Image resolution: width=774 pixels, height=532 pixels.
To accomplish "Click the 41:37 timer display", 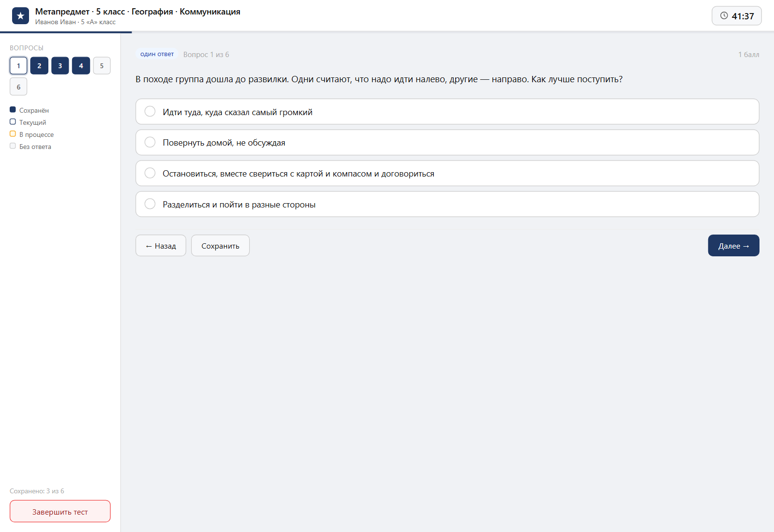I will [x=737, y=16].
